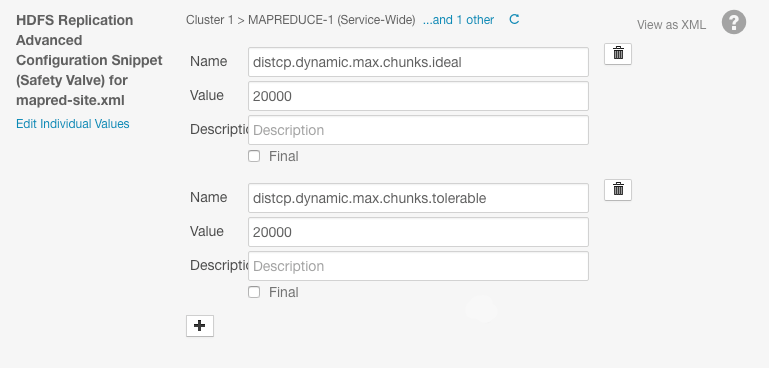This screenshot has height=368, width=769.
Task: Add a new property with the plus button
Action: coord(200,326)
